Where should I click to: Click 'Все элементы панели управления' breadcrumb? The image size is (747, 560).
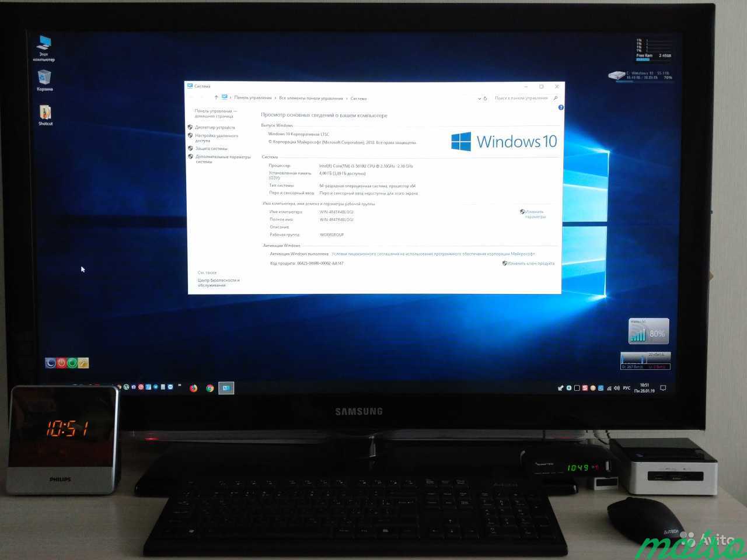311,99
